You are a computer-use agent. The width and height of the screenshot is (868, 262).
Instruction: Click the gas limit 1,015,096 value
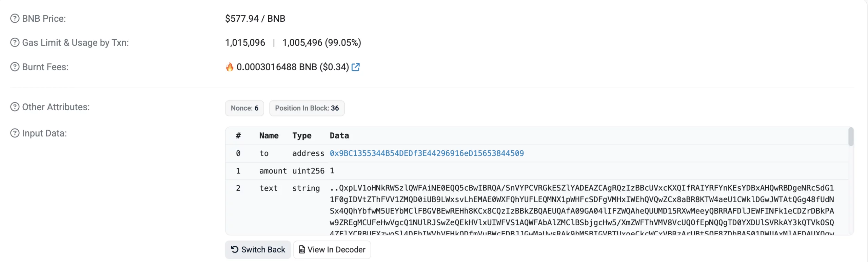(x=245, y=42)
